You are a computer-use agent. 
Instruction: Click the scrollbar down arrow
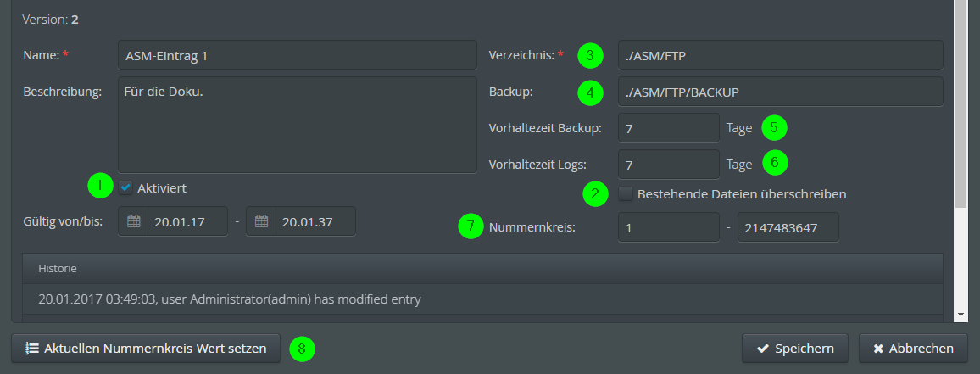point(961,314)
